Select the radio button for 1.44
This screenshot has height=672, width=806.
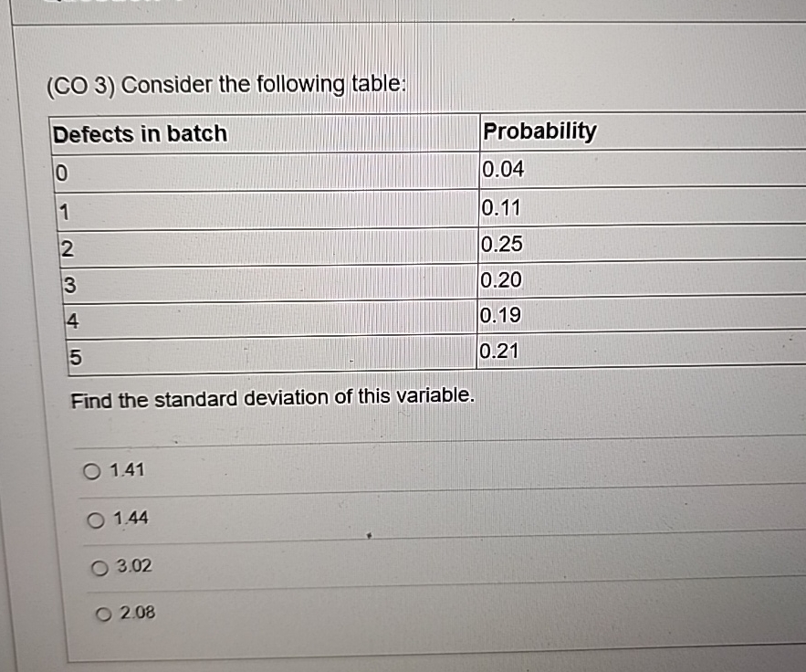coord(94,520)
